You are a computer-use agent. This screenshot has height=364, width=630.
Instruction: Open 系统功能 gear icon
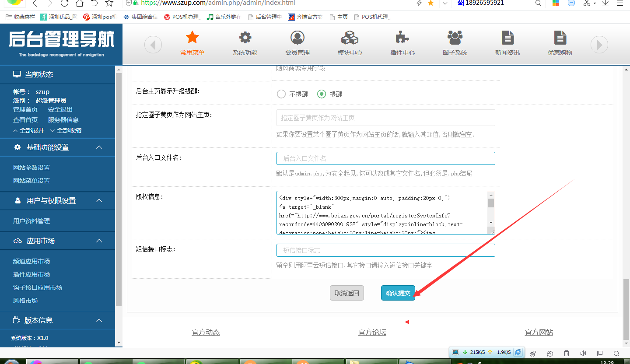click(x=245, y=38)
